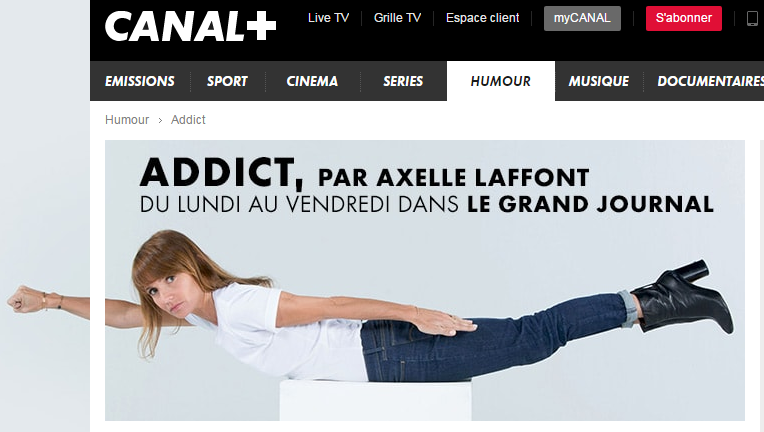This screenshot has width=764, height=432.
Task: Open the Grille TV schedule link
Action: [x=397, y=18]
